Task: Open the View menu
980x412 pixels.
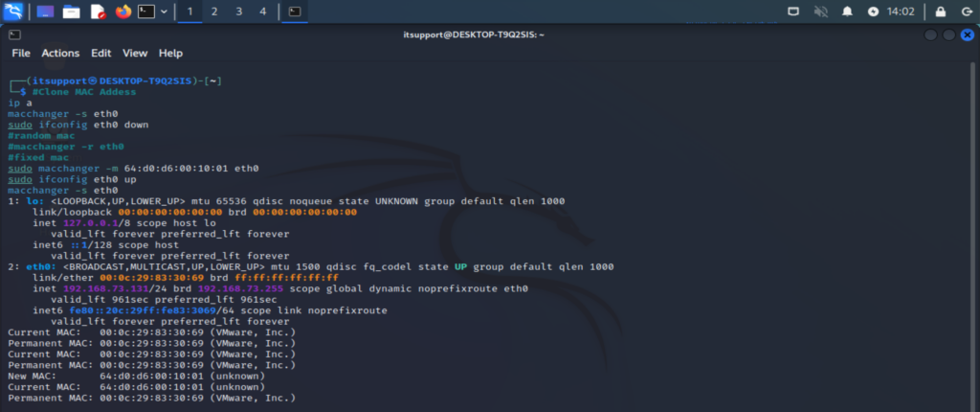Action: point(135,54)
